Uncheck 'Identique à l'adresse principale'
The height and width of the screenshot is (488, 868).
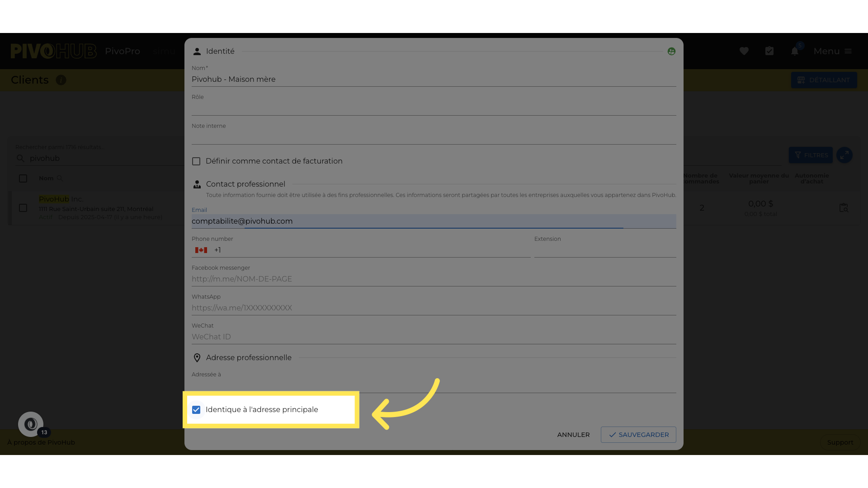[196, 410]
